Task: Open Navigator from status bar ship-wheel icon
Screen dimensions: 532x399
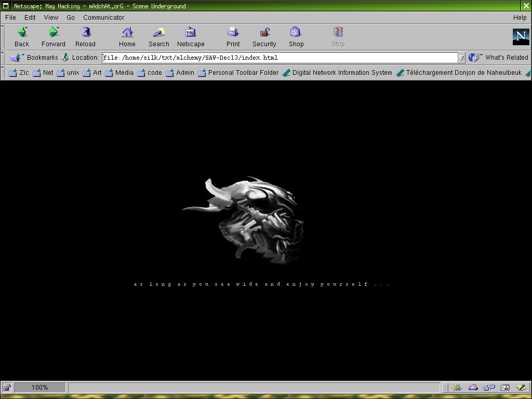Action: click(457, 388)
